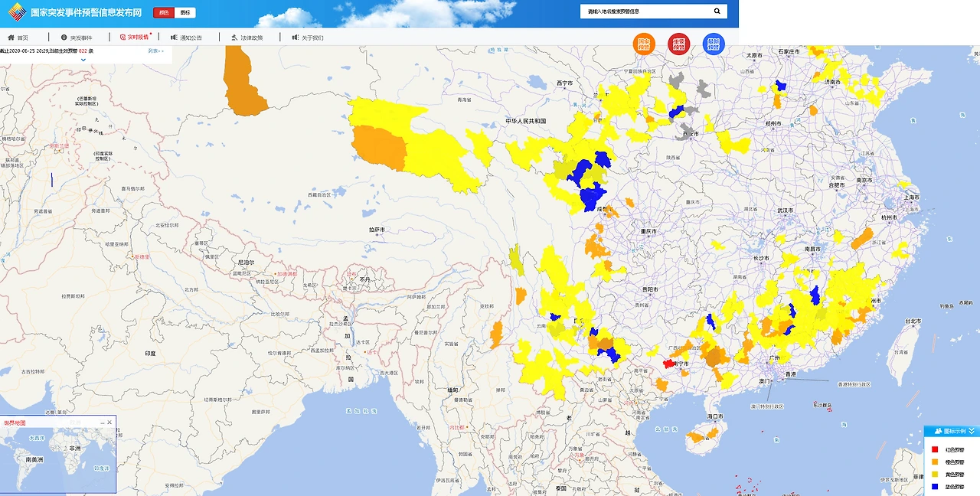Open 通知公告 menu item
980x496 pixels.
187,38
